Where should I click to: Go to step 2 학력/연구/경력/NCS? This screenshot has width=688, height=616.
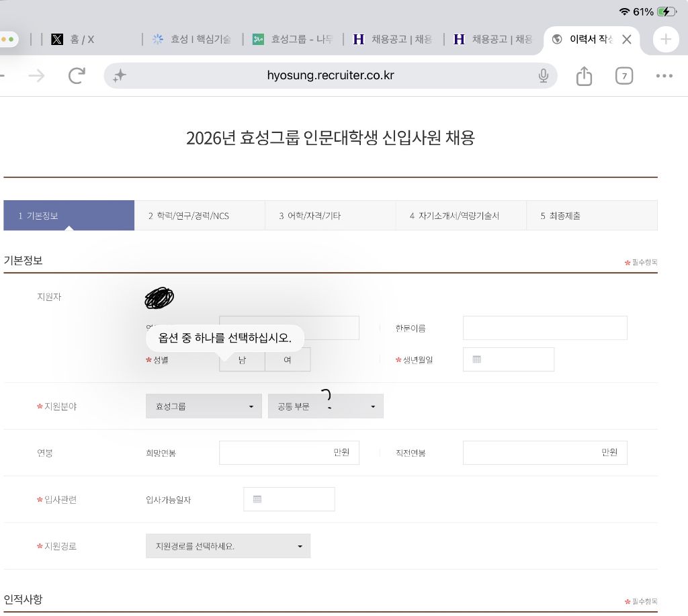click(x=200, y=216)
